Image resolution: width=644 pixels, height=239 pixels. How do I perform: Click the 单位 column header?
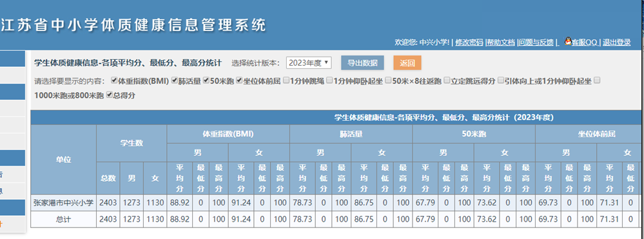click(64, 160)
